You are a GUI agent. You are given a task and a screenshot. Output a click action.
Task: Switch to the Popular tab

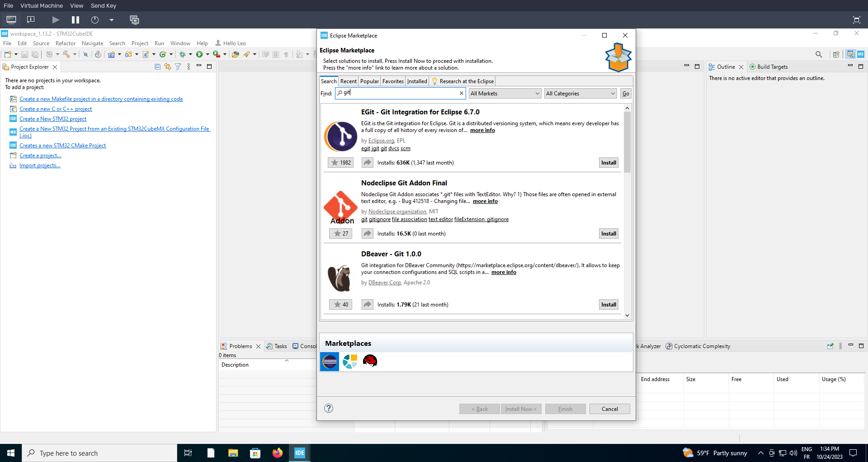click(369, 81)
